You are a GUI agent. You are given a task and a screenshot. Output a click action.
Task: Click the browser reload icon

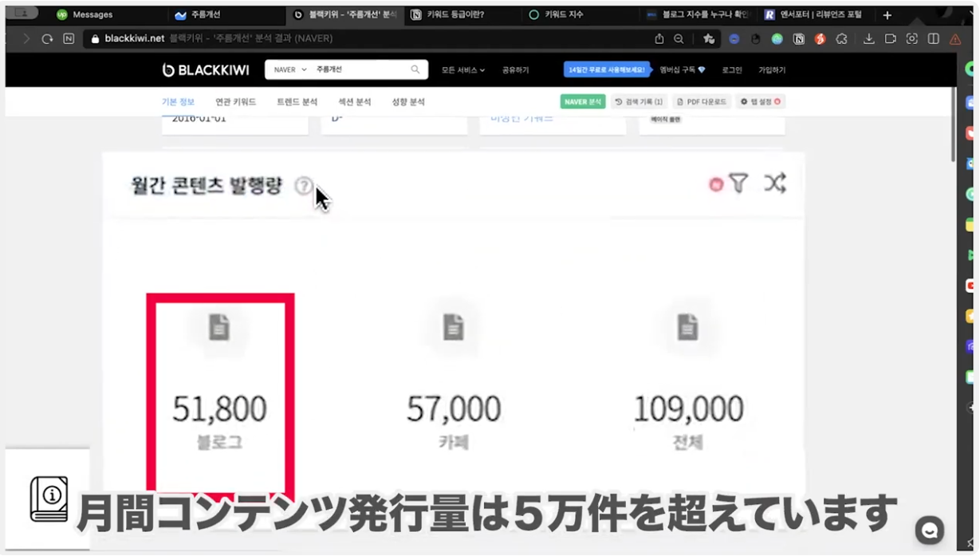coord(47,38)
